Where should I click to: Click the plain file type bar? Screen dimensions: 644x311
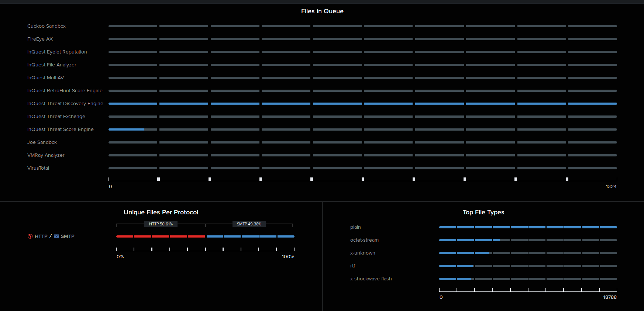tap(528, 227)
